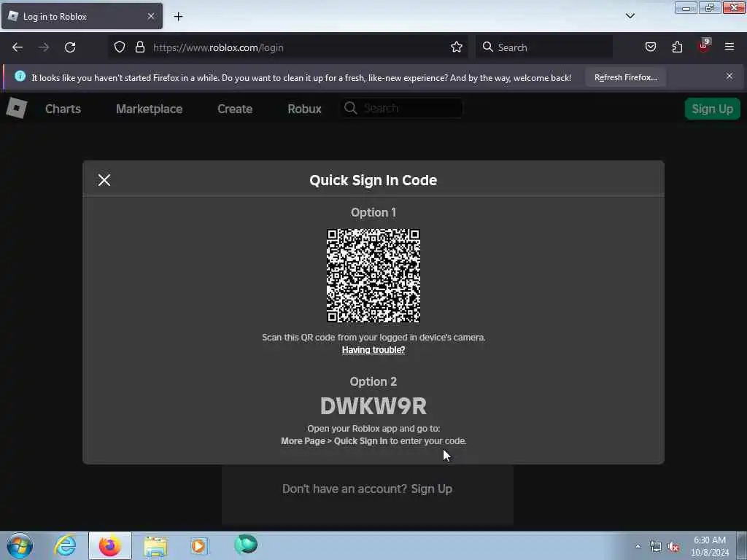Click the Having trouble? link
This screenshot has width=747, height=560.
[373, 349]
